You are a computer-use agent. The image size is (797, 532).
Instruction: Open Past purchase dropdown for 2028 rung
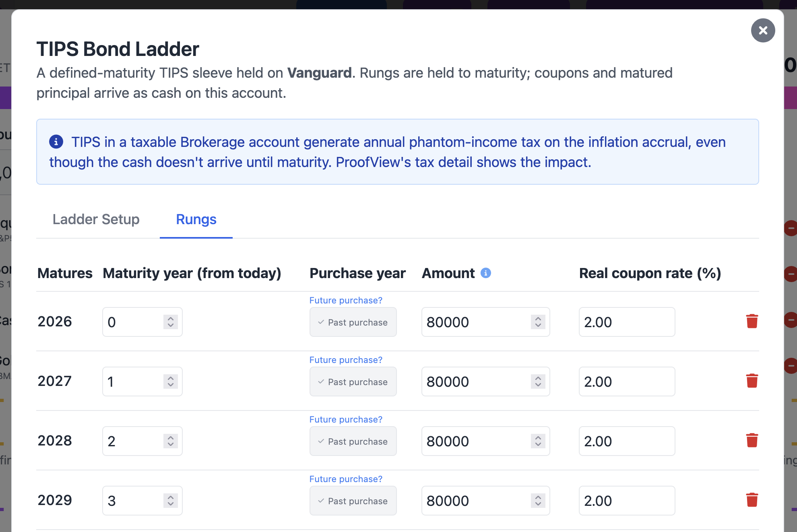tap(353, 441)
